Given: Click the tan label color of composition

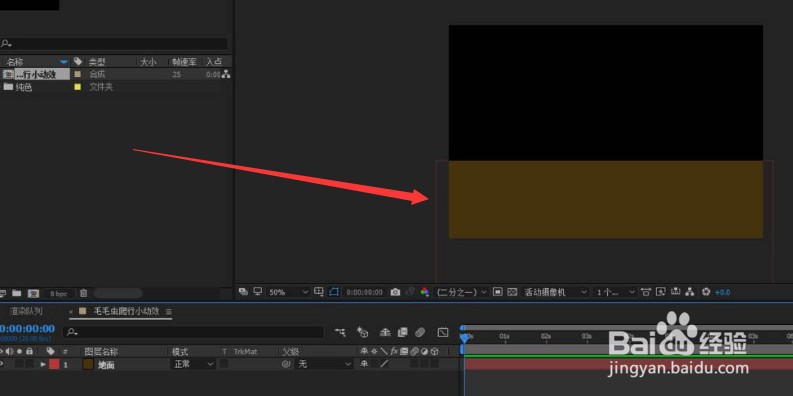Looking at the screenshot, I should click(x=77, y=74).
